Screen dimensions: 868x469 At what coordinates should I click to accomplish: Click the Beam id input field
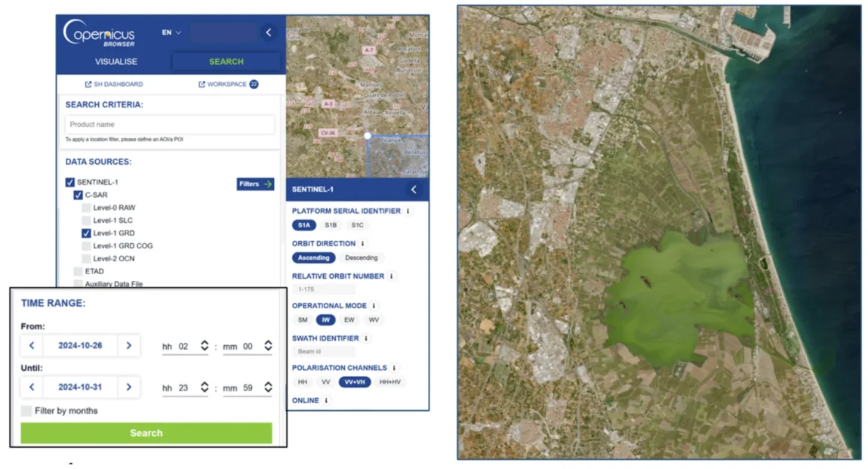pyautogui.click(x=323, y=352)
